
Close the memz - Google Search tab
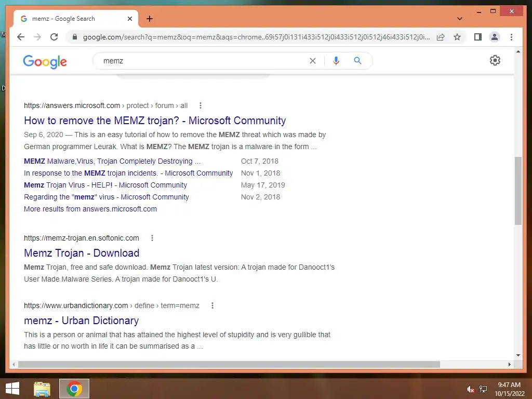pos(129,19)
